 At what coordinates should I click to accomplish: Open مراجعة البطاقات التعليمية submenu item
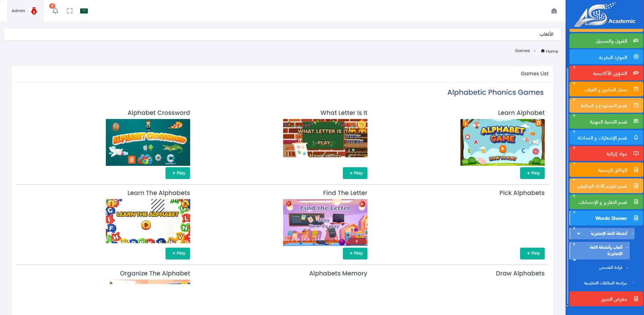point(605,283)
